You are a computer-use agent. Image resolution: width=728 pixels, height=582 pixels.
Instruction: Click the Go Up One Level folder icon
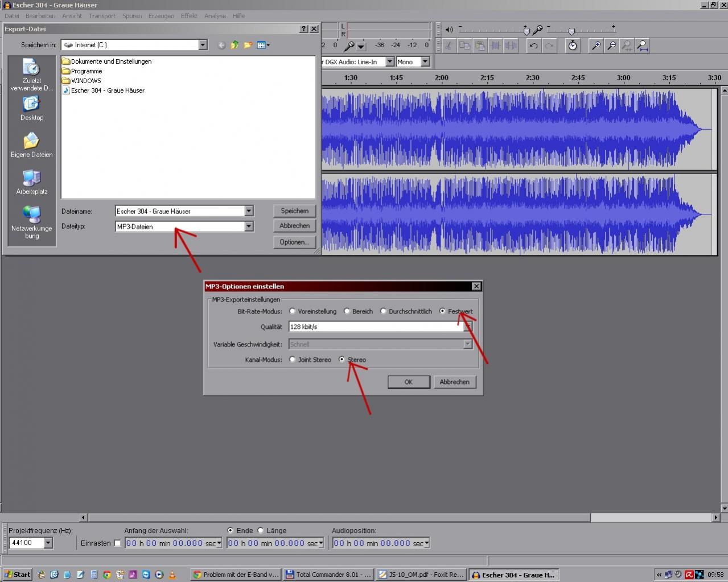click(235, 45)
